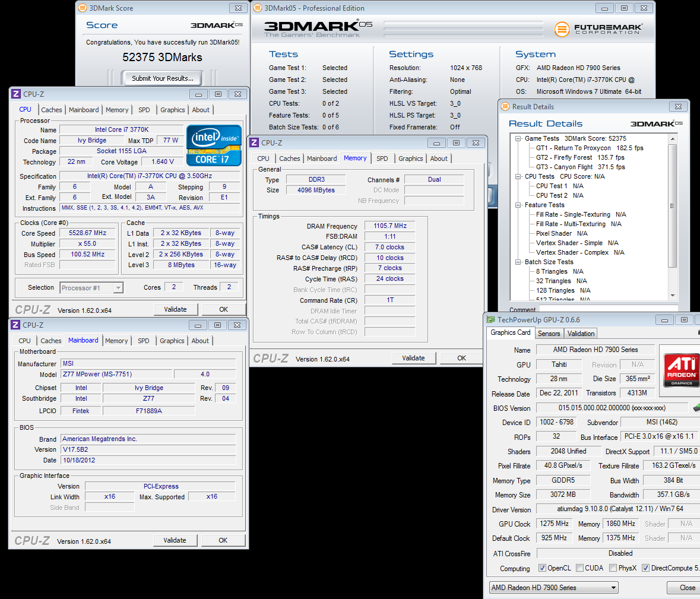Select GT2 - Firefly Forest result row
This screenshot has width=700, height=599.
[580, 157]
